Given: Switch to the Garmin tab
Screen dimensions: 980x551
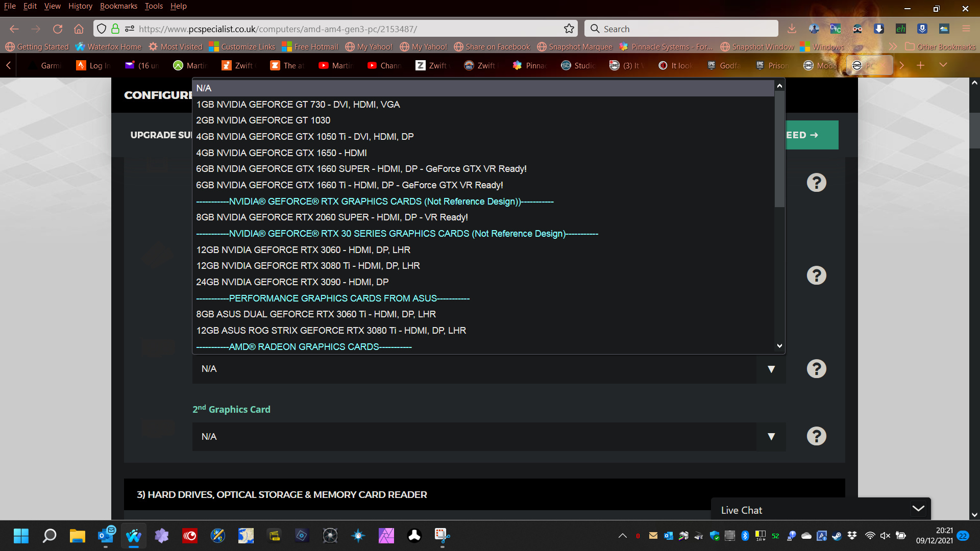Looking at the screenshot, I should 46,65.
